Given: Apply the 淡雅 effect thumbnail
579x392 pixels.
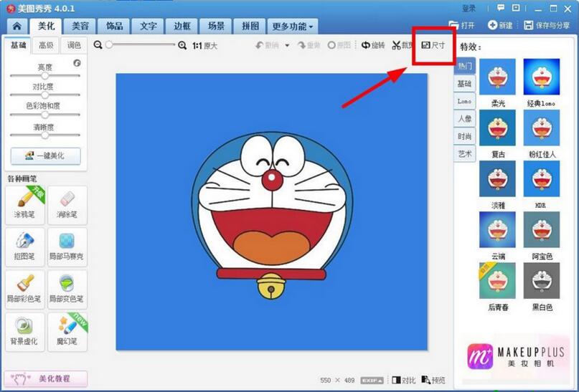Looking at the screenshot, I should pyautogui.click(x=497, y=178).
